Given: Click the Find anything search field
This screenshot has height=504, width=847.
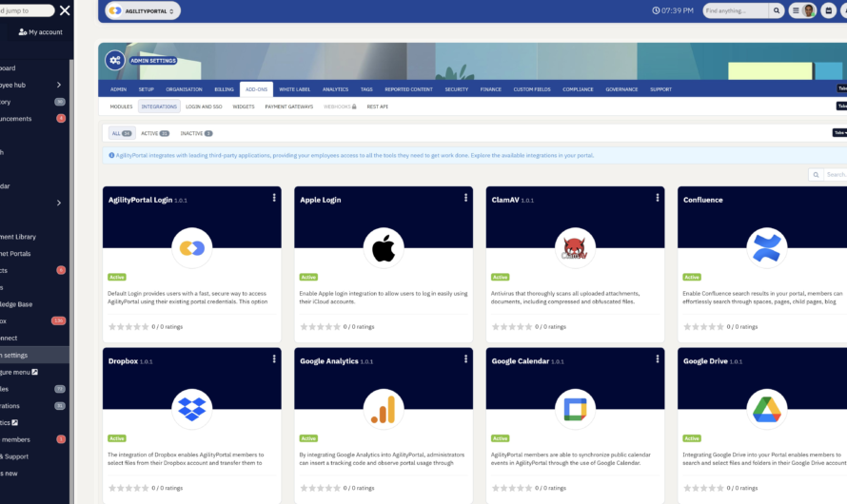Looking at the screenshot, I should (736, 10).
